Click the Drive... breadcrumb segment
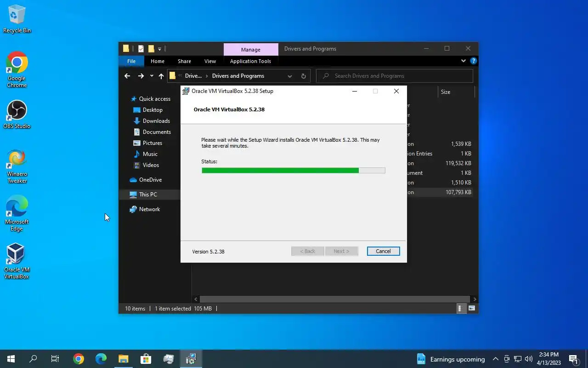The width and height of the screenshot is (588, 368). coord(193,76)
